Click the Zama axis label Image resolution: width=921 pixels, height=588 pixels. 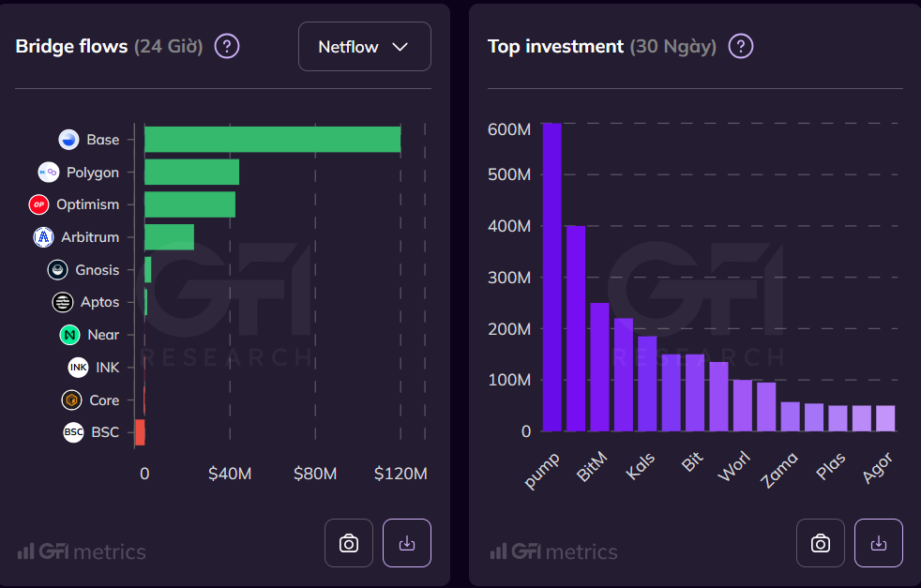[x=779, y=470]
